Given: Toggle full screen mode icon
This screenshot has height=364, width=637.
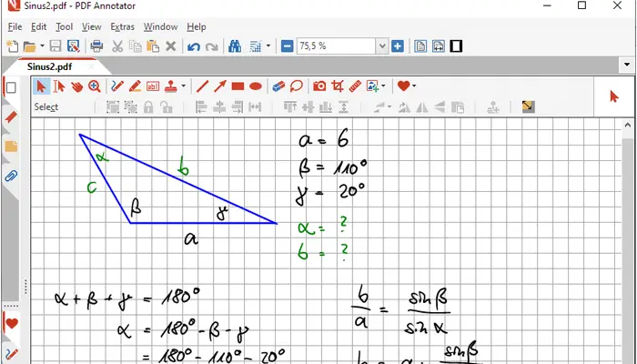Looking at the screenshot, I should pos(456,46).
